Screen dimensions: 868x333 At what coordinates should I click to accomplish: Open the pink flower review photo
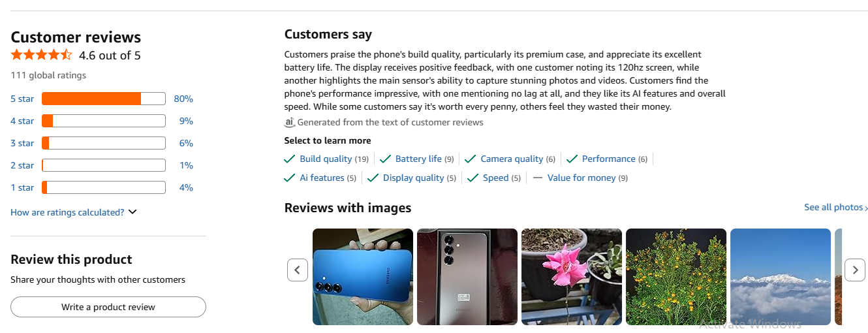[572, 277]
